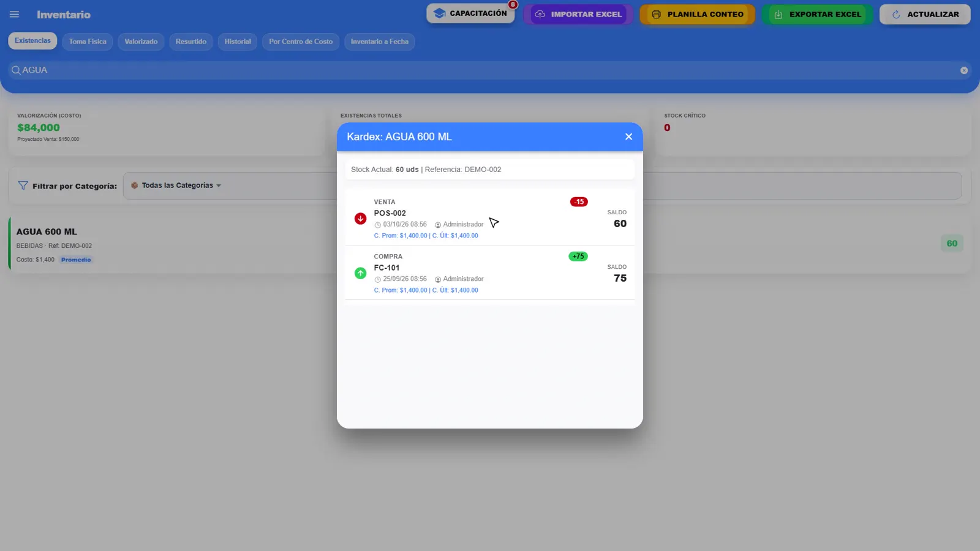Switch to Toma Física tab
The image size is (980, 551).
pos(88,42)
